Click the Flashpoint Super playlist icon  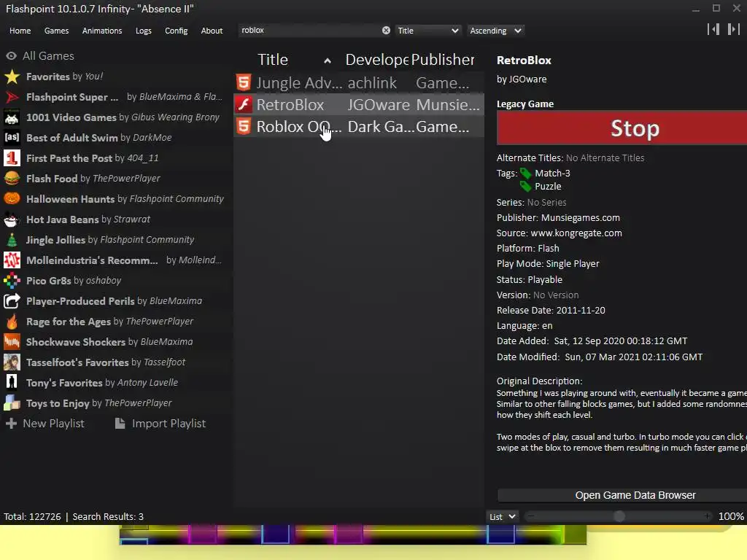[12, 97]
